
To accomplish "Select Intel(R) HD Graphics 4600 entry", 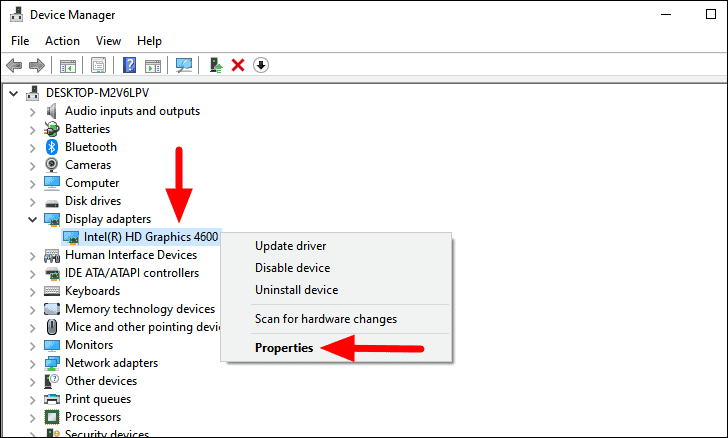I will (x=150, y=237).
